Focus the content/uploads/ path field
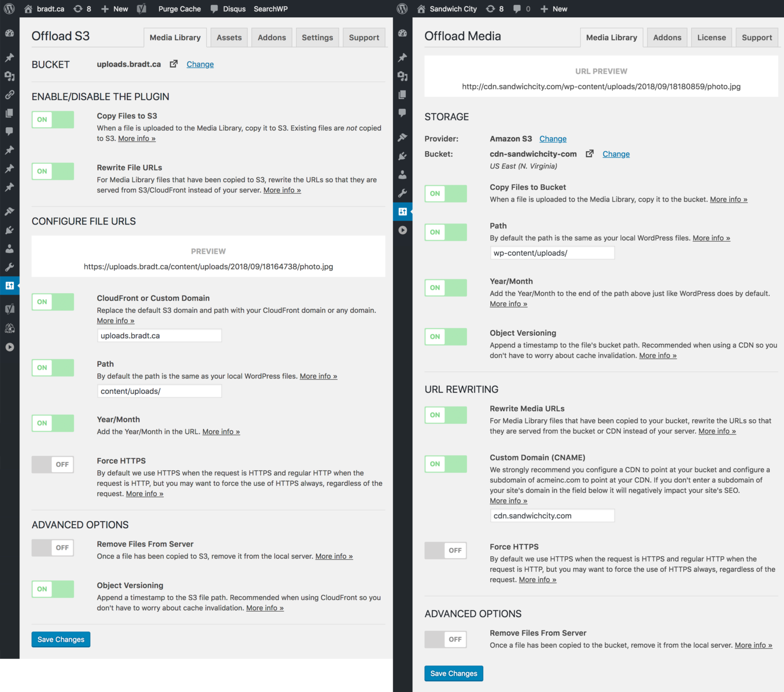 159,391
